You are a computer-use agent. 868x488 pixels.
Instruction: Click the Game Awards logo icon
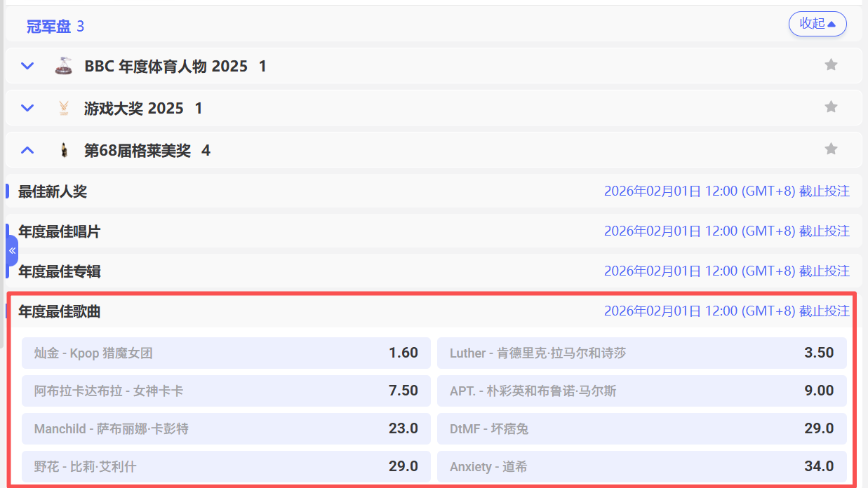[x=64, y=108]
